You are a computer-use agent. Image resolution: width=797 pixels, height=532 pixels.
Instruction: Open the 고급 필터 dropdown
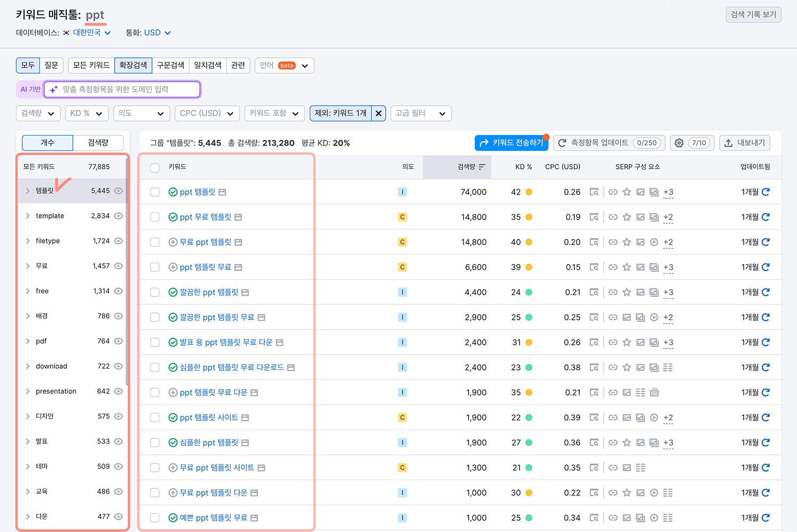coord(421,113)
